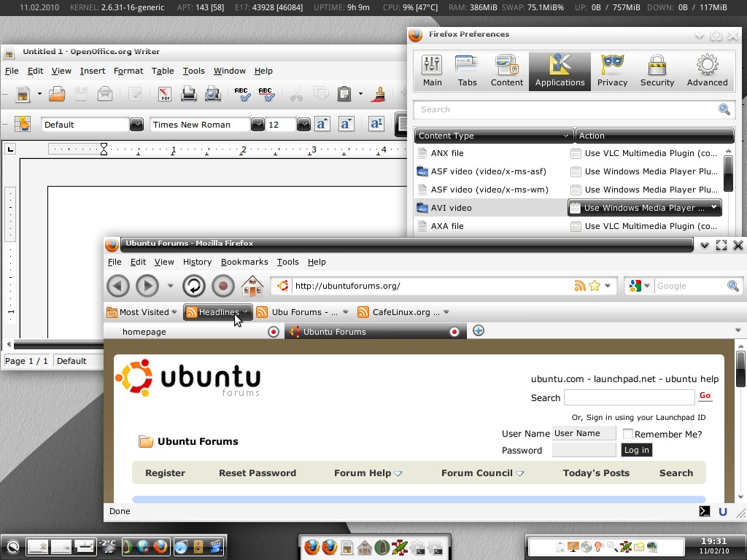Click the terminal icon in Firefox status bar
This screenshot has width=747, height=560.
pyautogui.click(x=704, y=511)
